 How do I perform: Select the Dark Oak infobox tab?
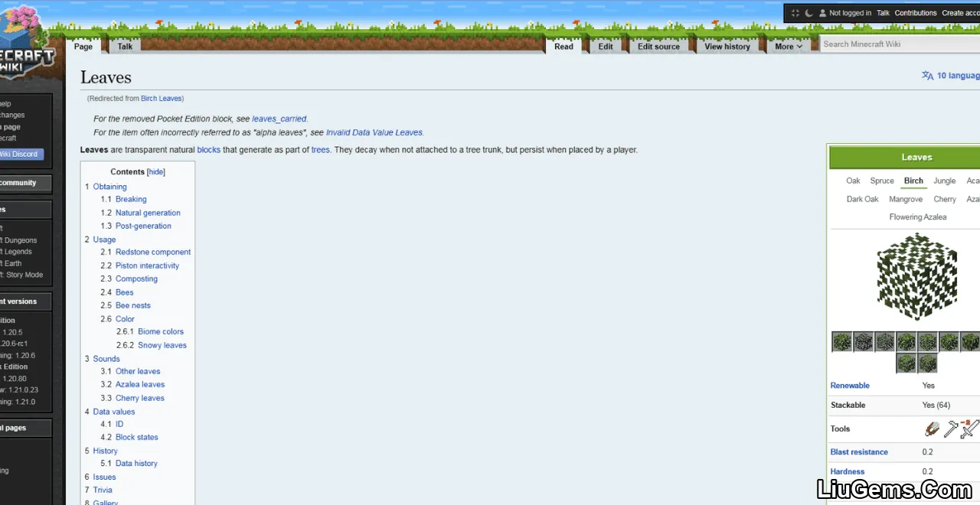click(x=862, y=200)
